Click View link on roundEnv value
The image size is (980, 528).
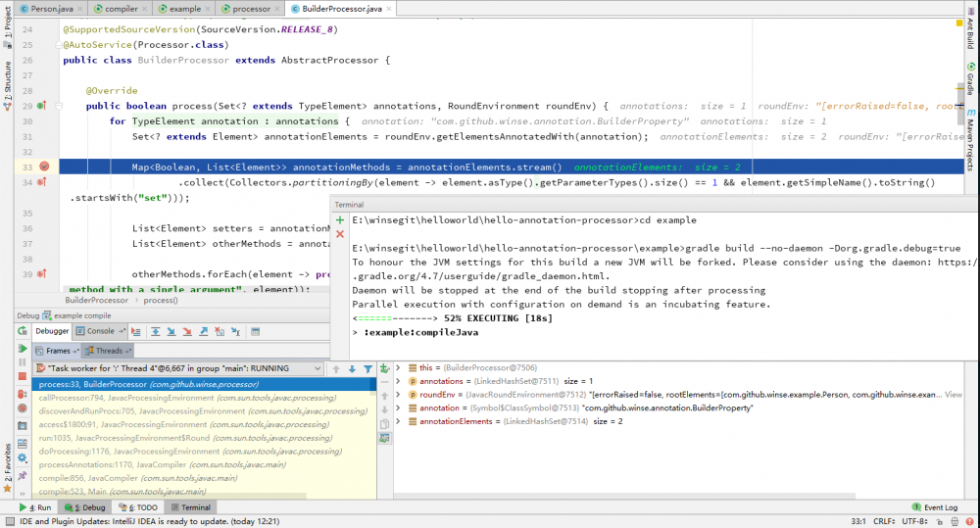[x=954, y=394]
